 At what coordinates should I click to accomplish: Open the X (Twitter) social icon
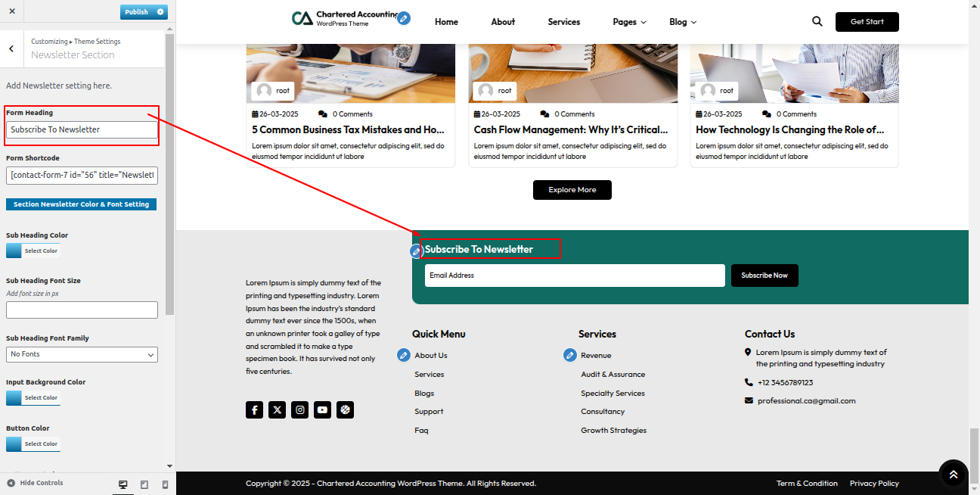[278, 409]
